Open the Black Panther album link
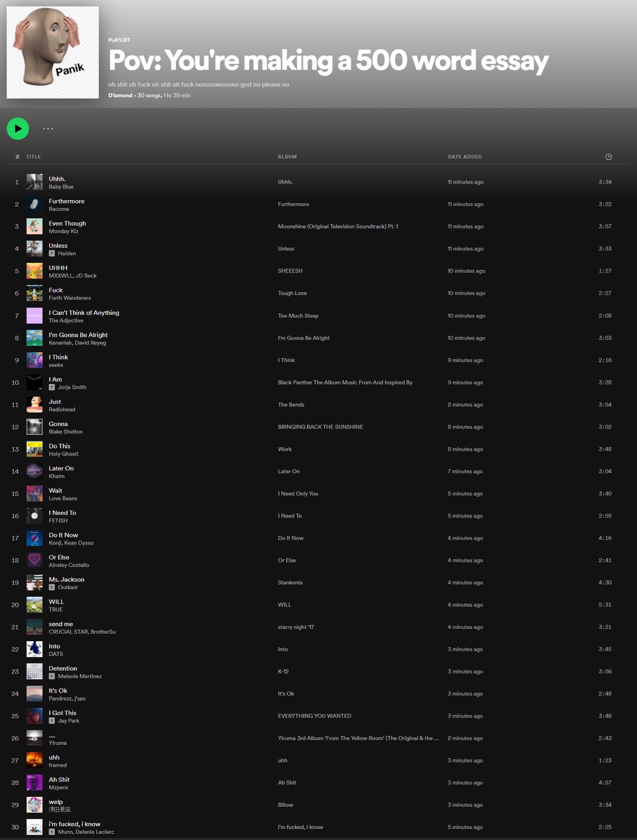This screenshot has width=637, height=840. pyautogui.click(x=345, y=383)
